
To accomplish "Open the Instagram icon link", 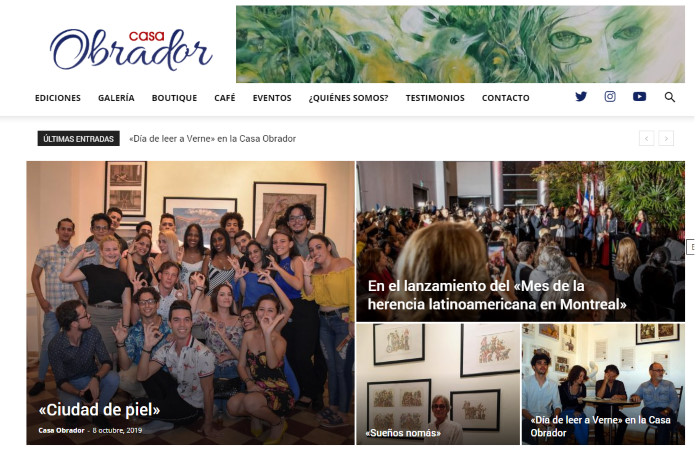I will click(x=610, y=96).
